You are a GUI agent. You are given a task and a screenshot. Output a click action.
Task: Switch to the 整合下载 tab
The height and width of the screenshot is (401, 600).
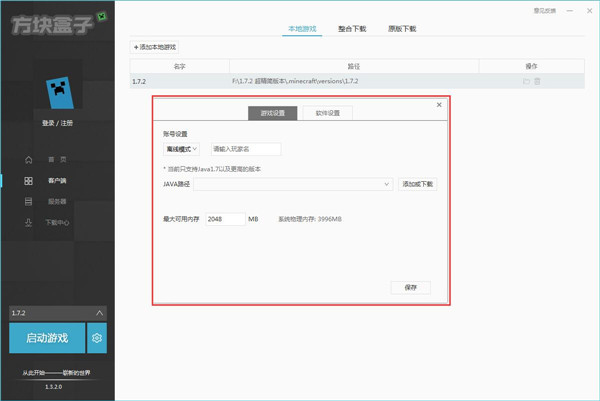click(x=353, y=29)
